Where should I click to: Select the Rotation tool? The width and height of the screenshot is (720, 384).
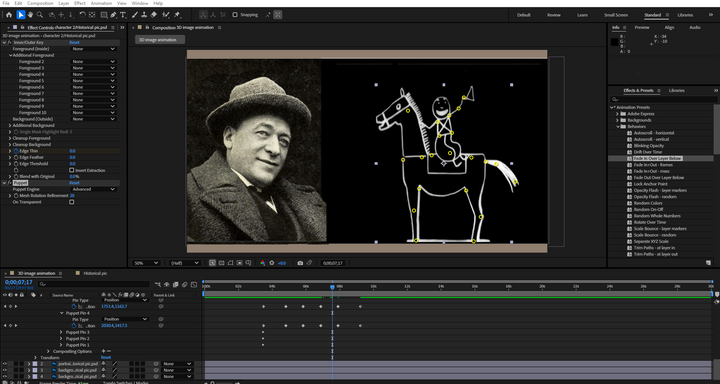click(82, 15)
